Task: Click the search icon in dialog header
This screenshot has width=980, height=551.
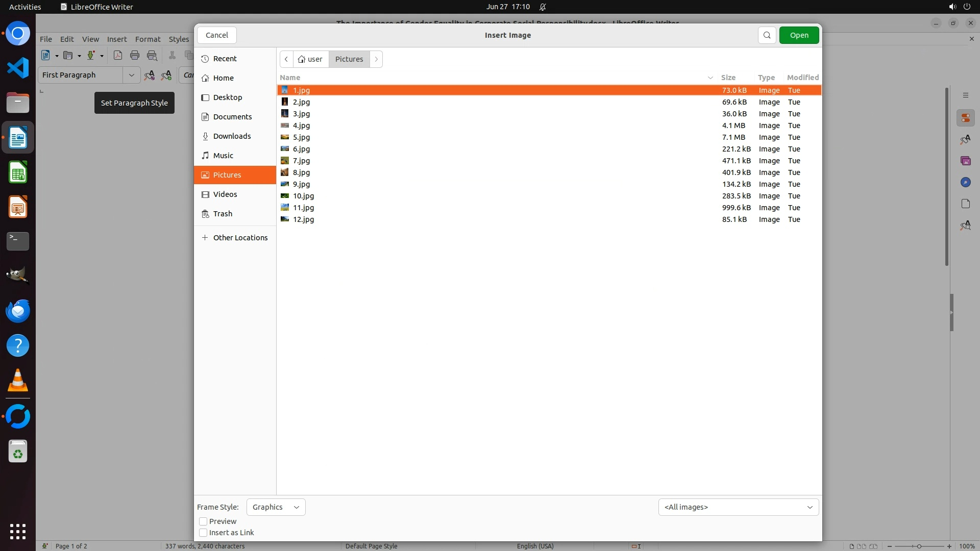Action: pos(767,35)
